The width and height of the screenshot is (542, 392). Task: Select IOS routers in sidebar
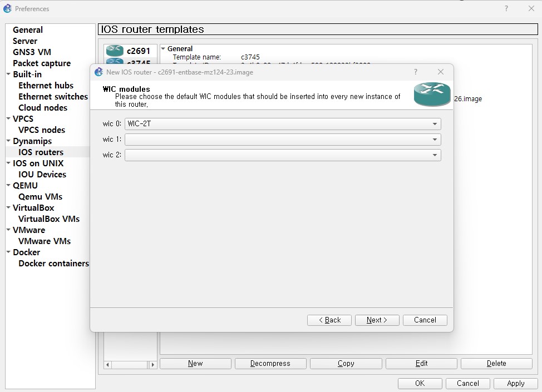[x=41, y=152]
